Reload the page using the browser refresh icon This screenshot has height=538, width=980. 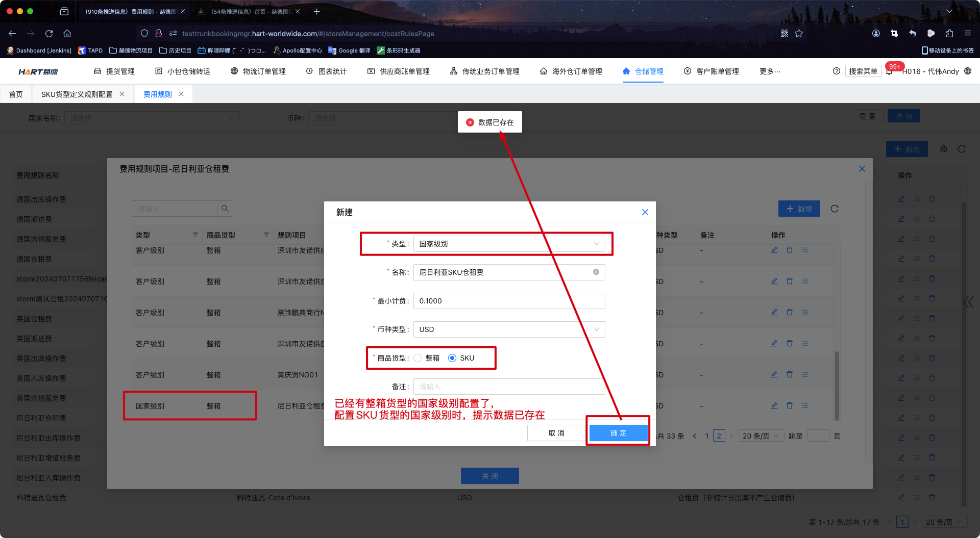coord(49,34)
